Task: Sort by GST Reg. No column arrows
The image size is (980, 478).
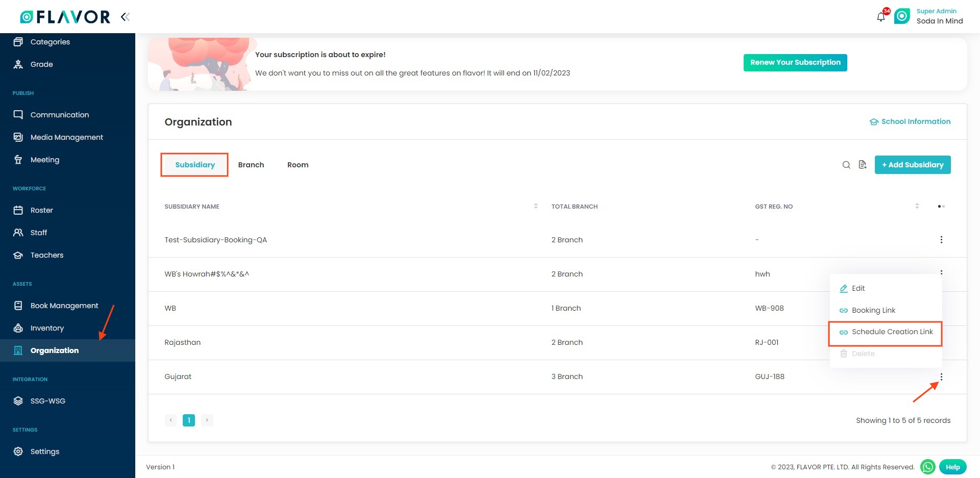Action: coord(917,206)
